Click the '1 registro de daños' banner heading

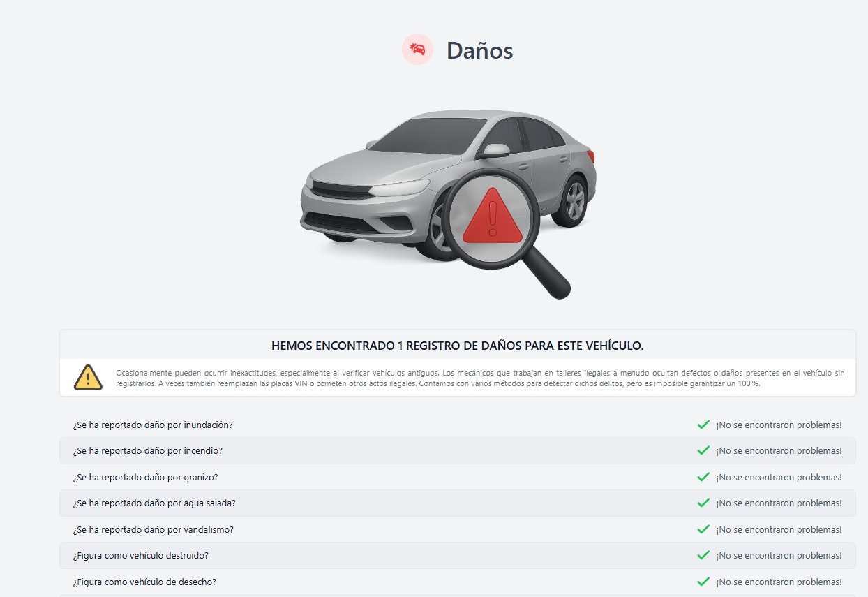point(457,346)
